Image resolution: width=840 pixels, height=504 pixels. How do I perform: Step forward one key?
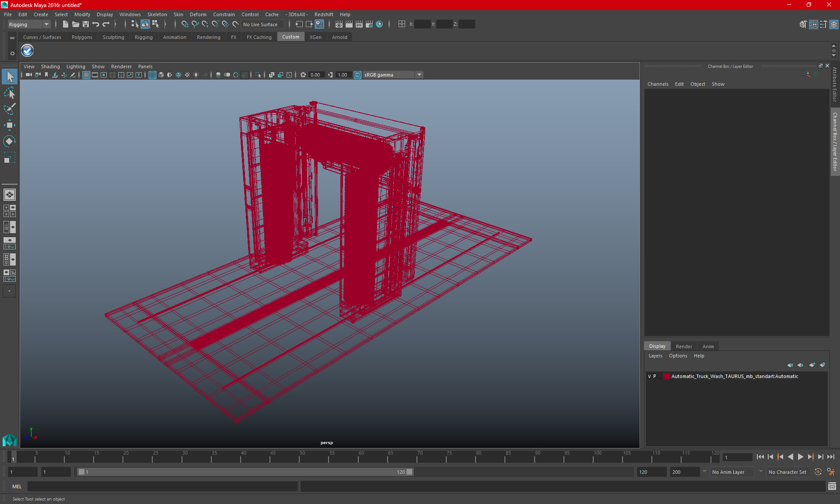click(811, 457)
